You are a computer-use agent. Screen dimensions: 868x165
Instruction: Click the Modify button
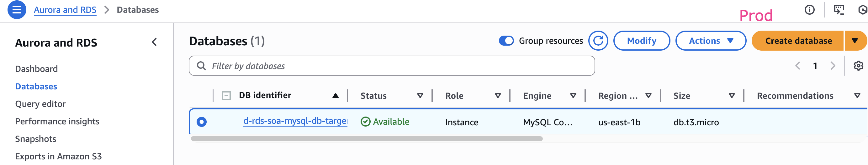pos(641,41)
